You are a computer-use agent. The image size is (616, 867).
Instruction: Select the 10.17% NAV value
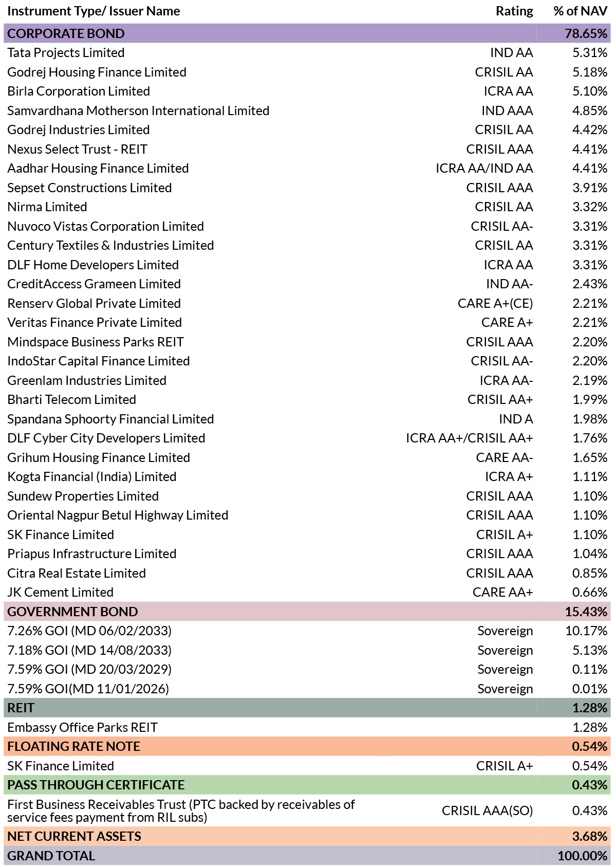(586, 631)
